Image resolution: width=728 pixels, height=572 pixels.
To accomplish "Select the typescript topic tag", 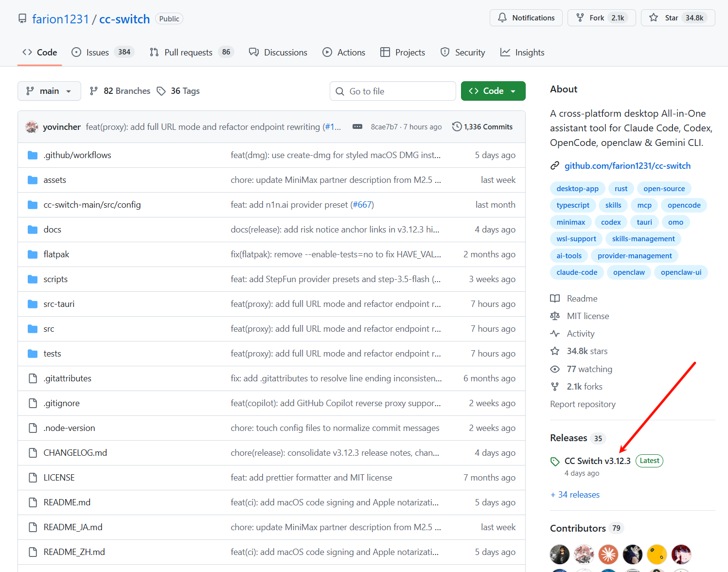I will [573, 205].
